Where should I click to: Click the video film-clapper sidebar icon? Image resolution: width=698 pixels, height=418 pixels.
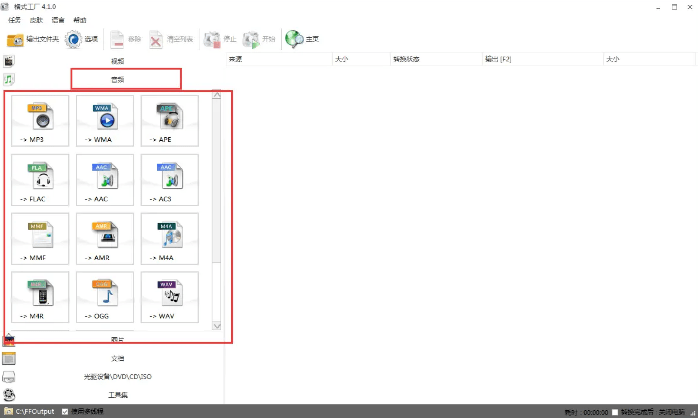9,61
